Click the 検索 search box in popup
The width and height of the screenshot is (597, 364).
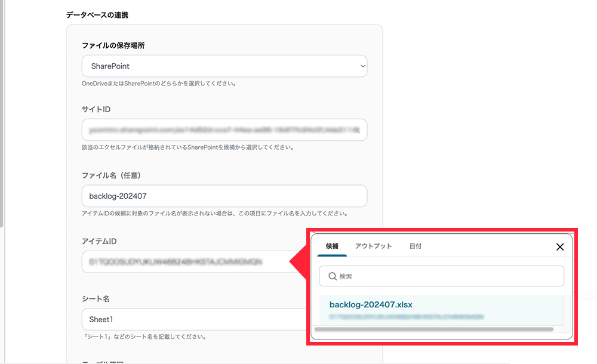click(x=441, y=276)
